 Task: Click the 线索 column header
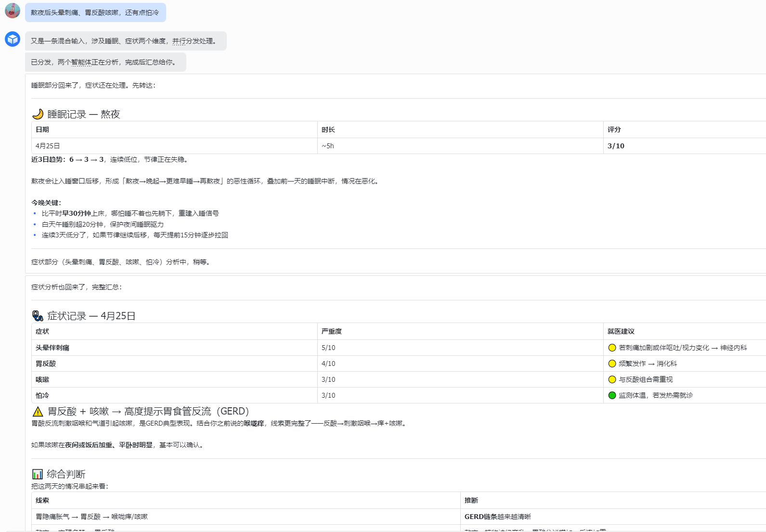point(246,500)
